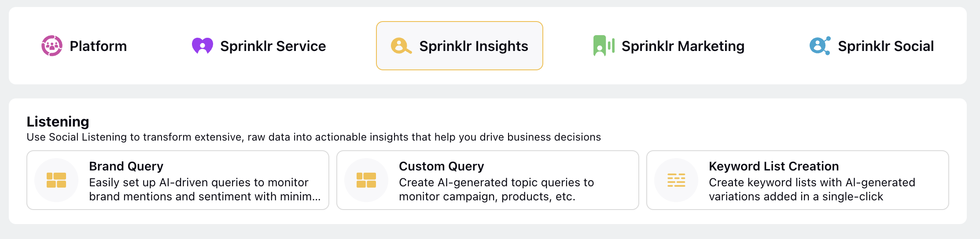Click the yellow magnifier Sprinklr Insights icon
This screenshot has width=980, height=239.
401,46
